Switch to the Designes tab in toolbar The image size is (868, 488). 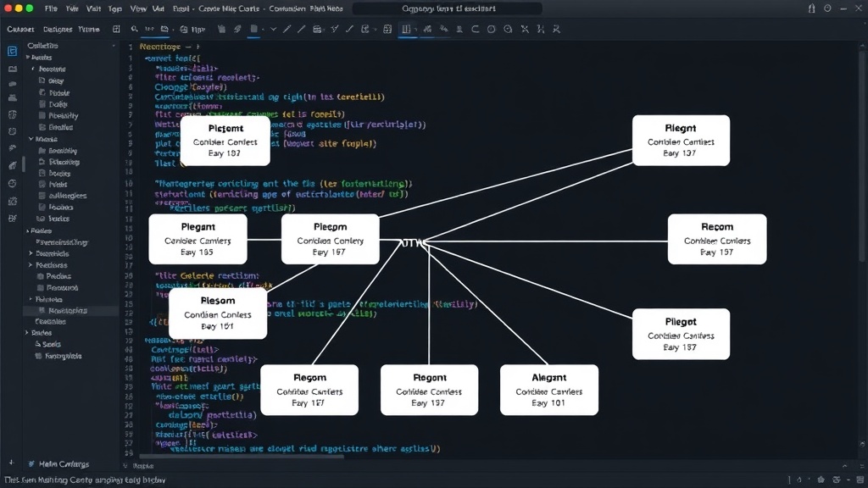(x=58, y=29)
